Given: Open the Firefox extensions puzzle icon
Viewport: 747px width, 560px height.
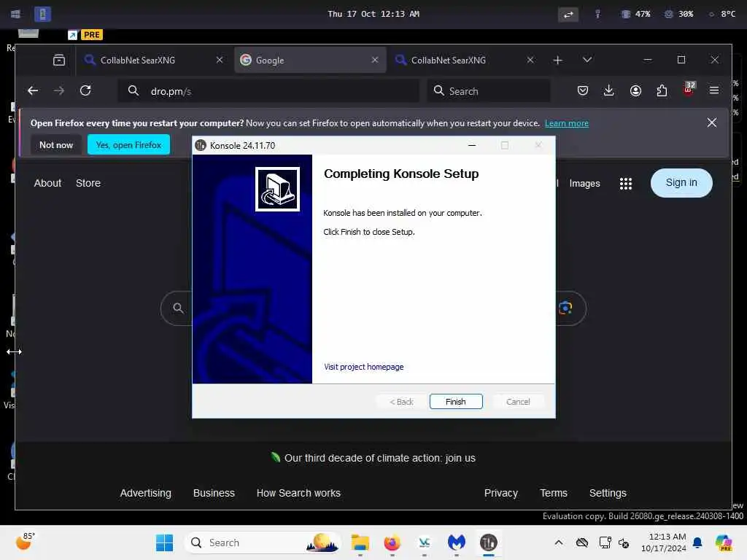Looking at the screenshot, I should click(662, 90).
